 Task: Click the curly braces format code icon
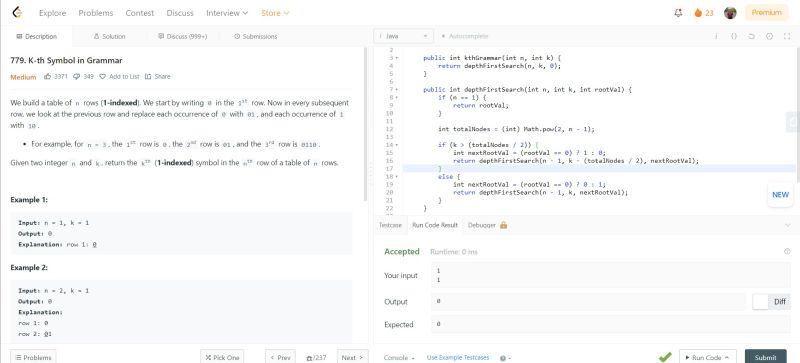[x=734, y=36]
